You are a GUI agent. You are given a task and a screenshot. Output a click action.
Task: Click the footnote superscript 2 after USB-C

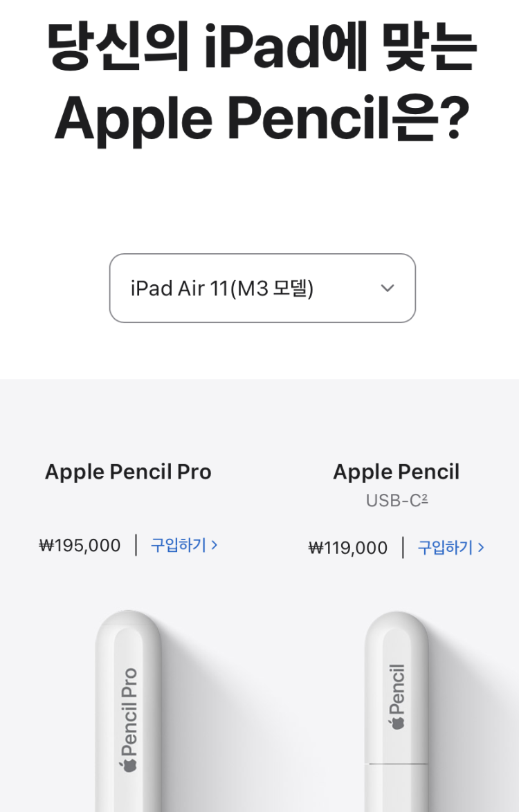tap(424, 497)
